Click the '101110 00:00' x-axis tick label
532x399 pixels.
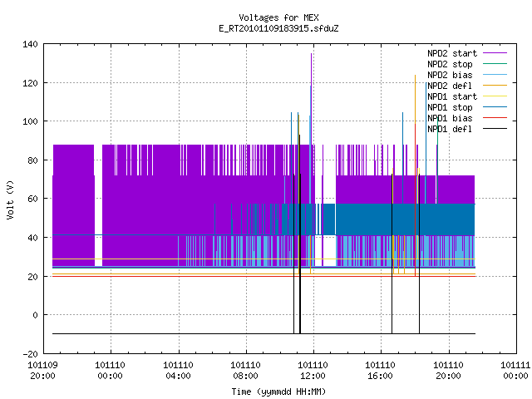coord(110,371)
